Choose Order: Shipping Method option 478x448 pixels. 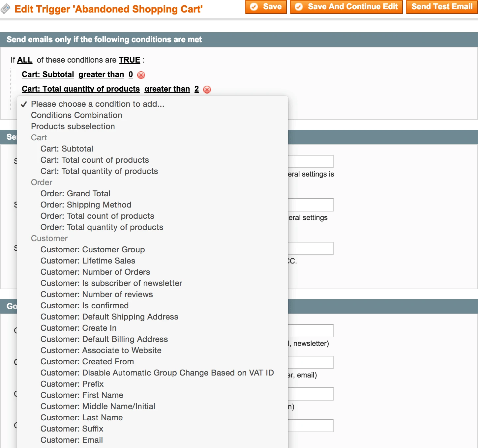(86, 205)
